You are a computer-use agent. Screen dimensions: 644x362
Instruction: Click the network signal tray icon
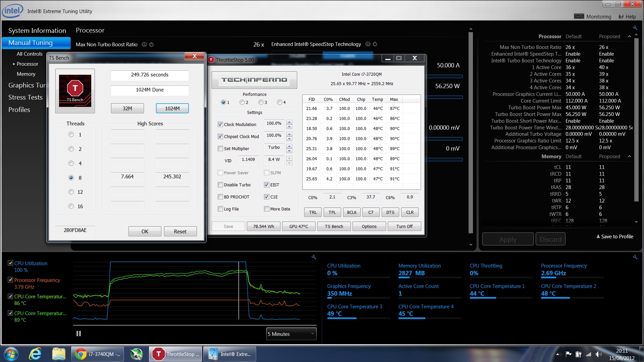[x=589, y=354]
